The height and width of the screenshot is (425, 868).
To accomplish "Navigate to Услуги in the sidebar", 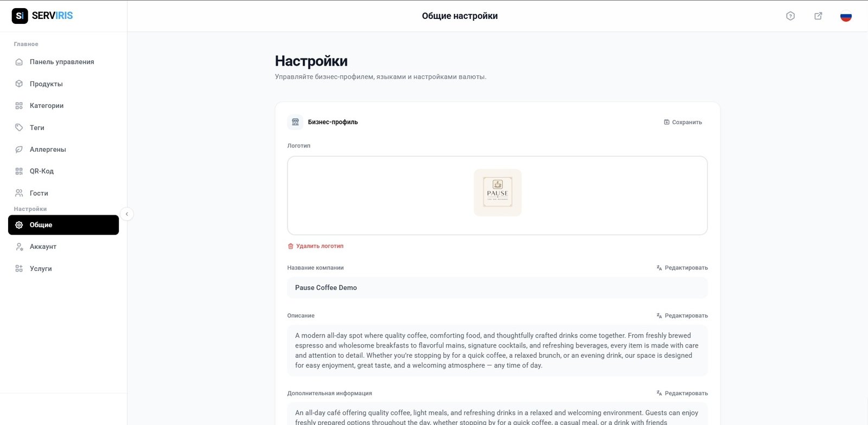I will coord(41,268).
